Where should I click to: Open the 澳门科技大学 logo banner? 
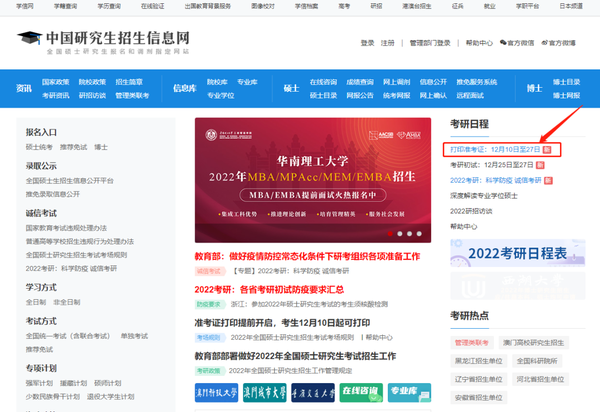click(x=216, y=392)
